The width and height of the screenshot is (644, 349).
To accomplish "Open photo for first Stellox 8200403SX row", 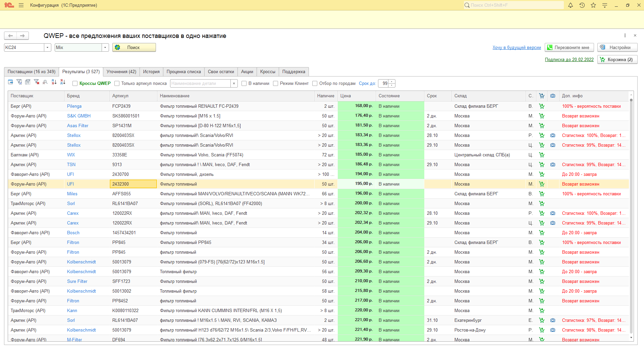I will point(553,135).
